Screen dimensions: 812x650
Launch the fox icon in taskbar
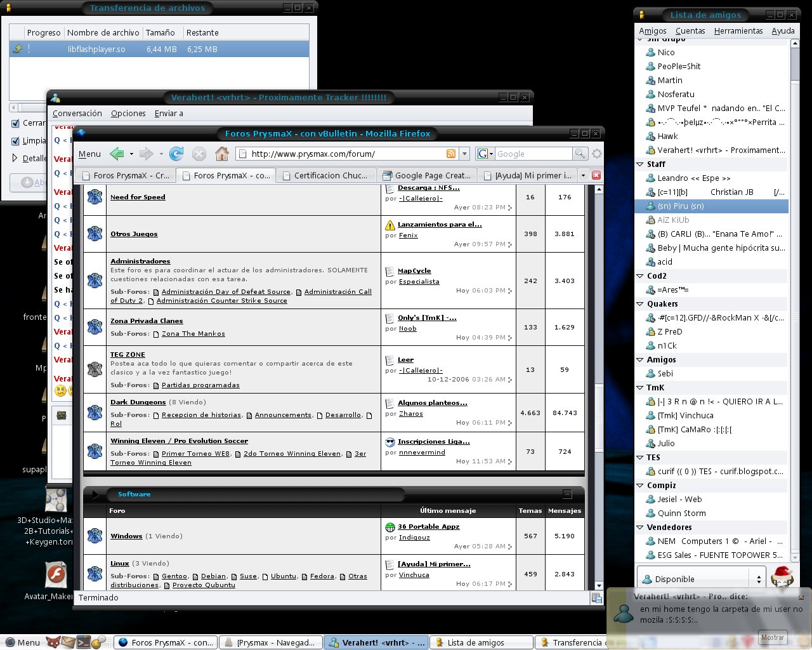coord(53,642)
